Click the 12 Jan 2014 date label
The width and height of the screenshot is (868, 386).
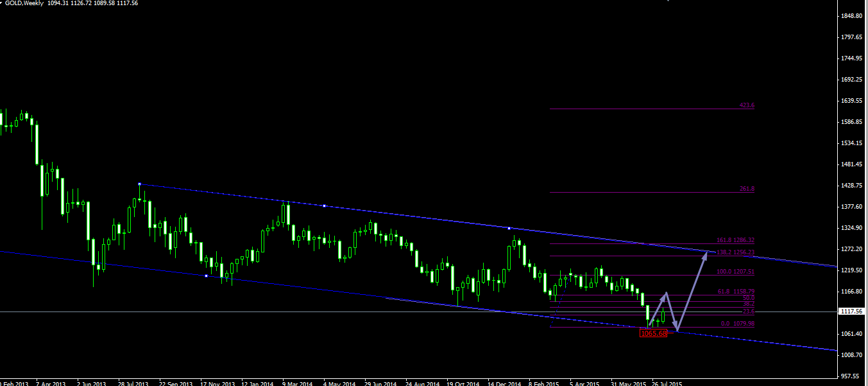click(257, 383)
